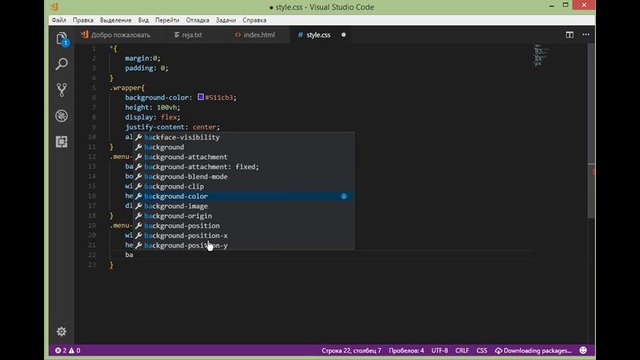Click on 'padding: 0;' code line
Viewport: 640px width, 360px height.
(x=147, y=68)
